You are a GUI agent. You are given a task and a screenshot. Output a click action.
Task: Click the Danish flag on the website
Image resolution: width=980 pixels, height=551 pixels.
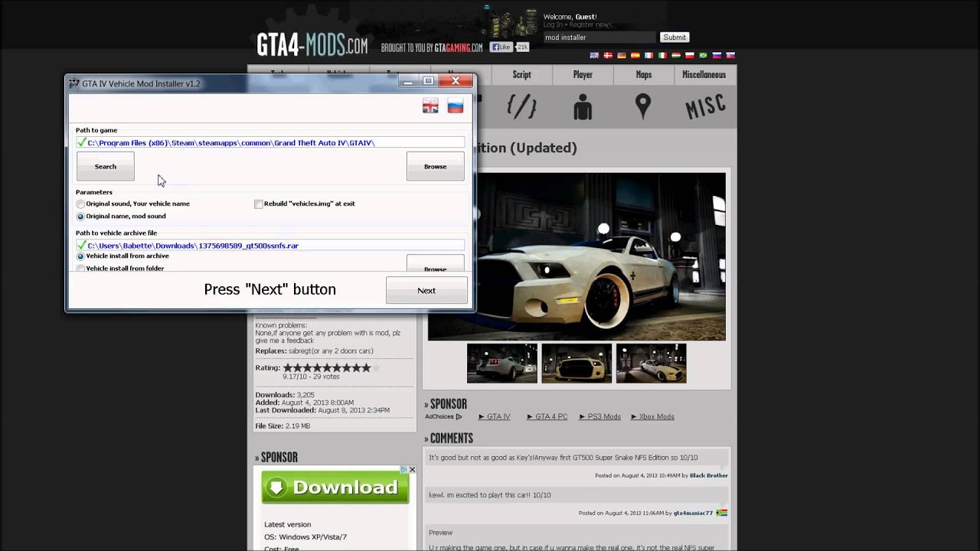coord(608,56)
